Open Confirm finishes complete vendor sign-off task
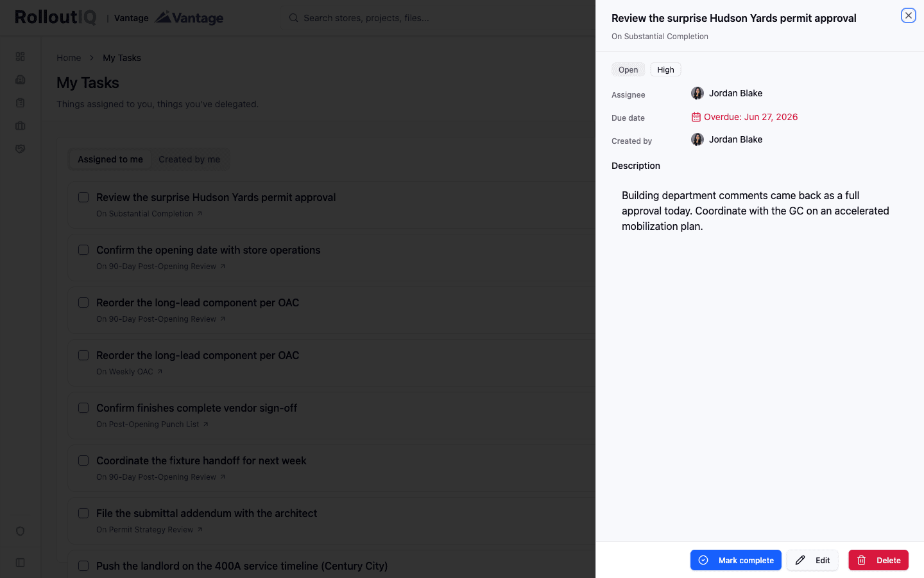This screenshot has height=578, width=924. click(196, 408)
